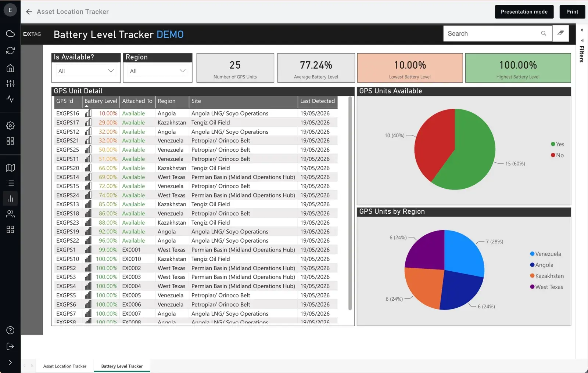
Task: Click the next page tab arrow
Action: point(32,366)
